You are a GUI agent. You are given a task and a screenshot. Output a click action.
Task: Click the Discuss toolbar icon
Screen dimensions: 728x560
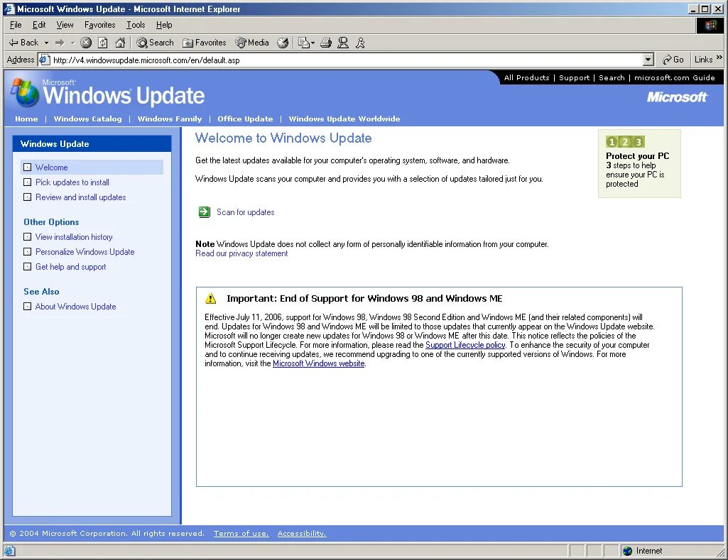tap(343, 43)
